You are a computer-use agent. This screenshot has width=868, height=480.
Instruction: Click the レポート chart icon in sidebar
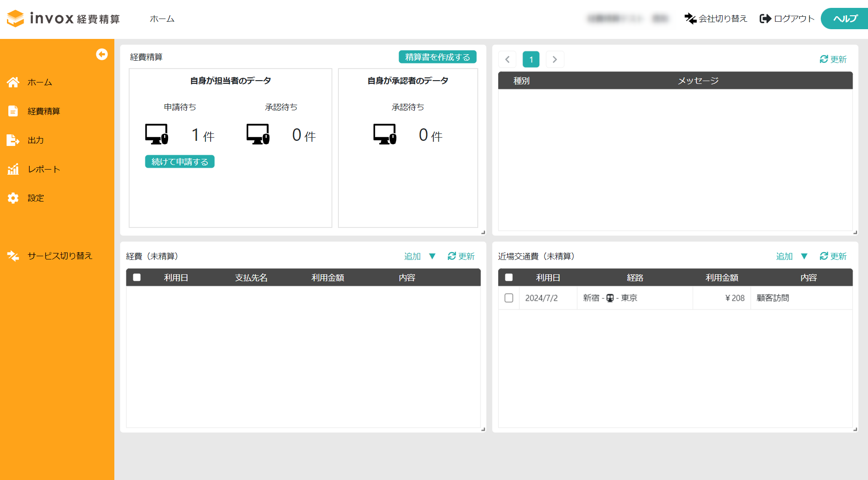point(13,169)
